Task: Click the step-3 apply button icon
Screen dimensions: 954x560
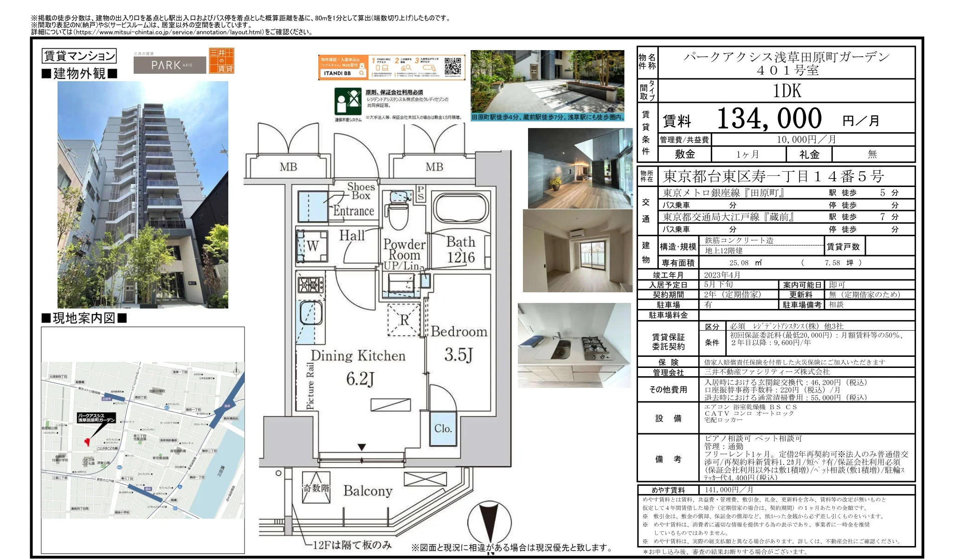Action: click(x=428, y=68)
